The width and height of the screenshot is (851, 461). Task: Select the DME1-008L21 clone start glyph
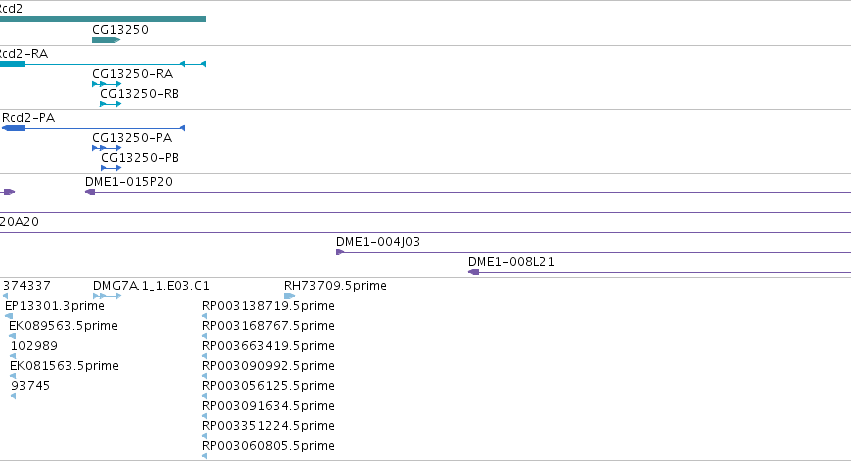click(x=473, y=273)
